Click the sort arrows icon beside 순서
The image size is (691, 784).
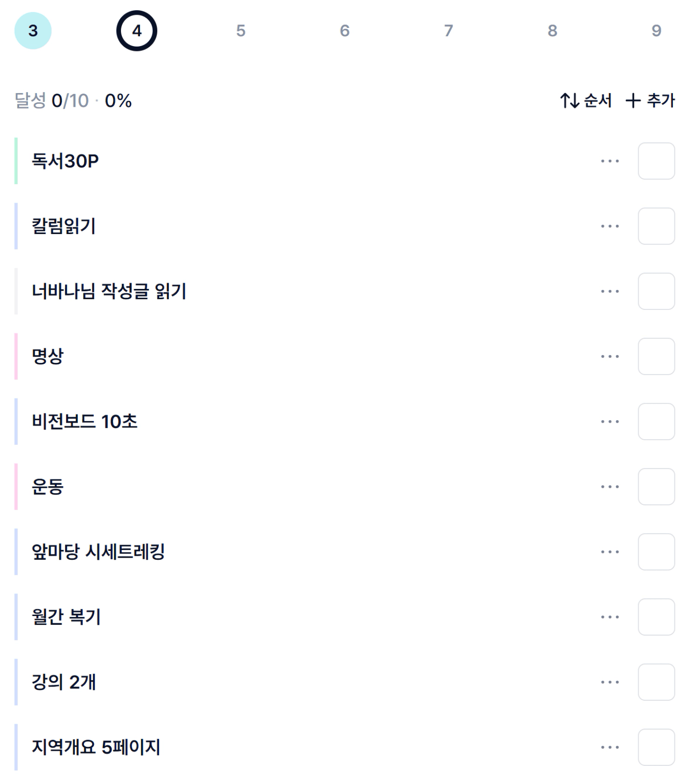570,101
